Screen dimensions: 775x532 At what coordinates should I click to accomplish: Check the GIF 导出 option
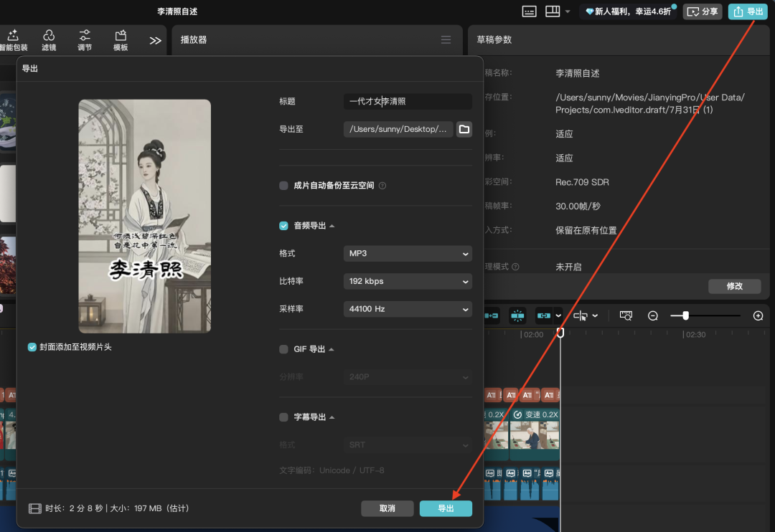(283, 349)
